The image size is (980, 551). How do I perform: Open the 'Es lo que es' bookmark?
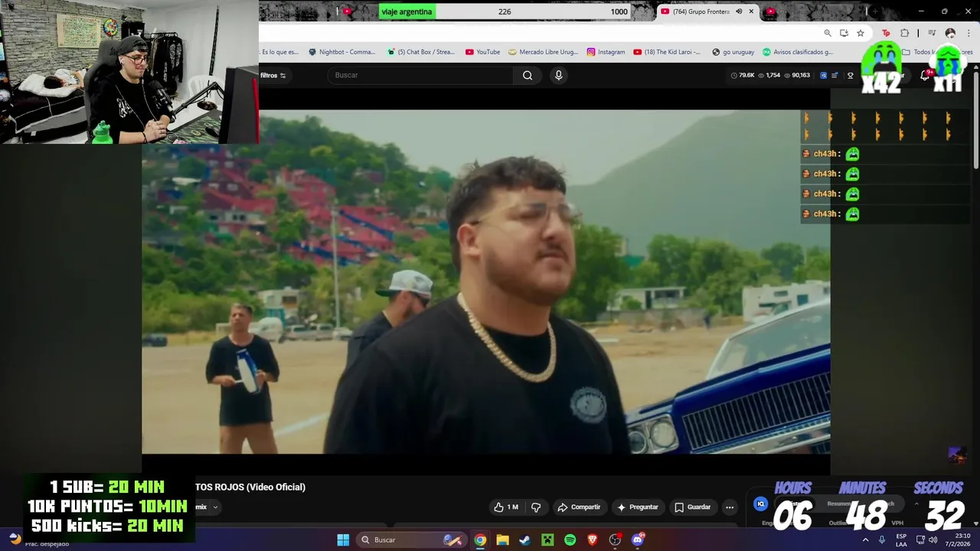(x=279, y=52)
